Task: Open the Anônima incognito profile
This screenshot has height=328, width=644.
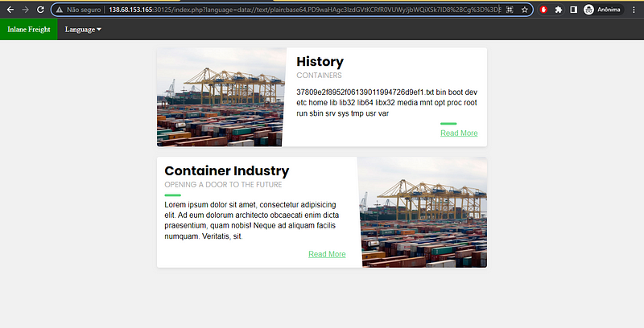Action: (602, 10)
